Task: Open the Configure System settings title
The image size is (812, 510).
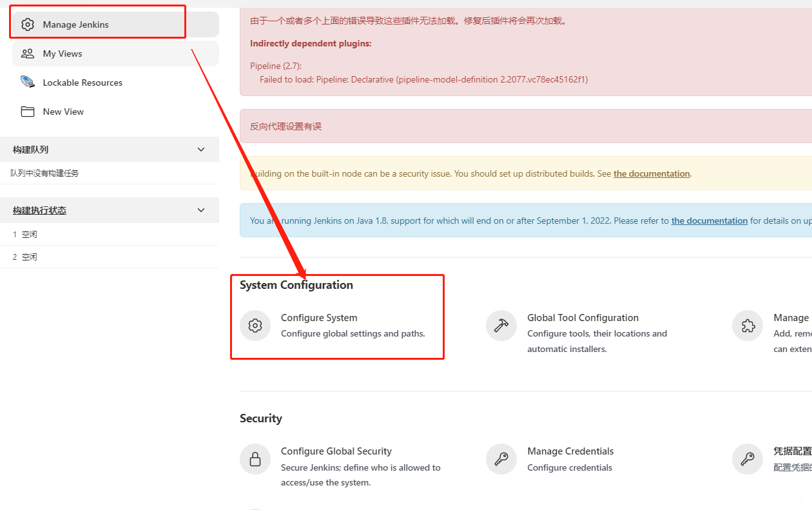Action: tap(319, 318)
